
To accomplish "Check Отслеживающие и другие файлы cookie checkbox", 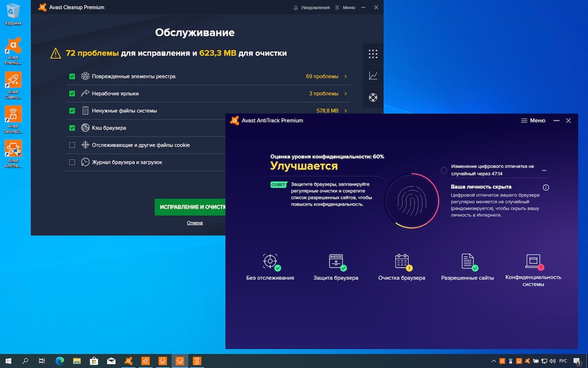I will (x=72, y=145).
